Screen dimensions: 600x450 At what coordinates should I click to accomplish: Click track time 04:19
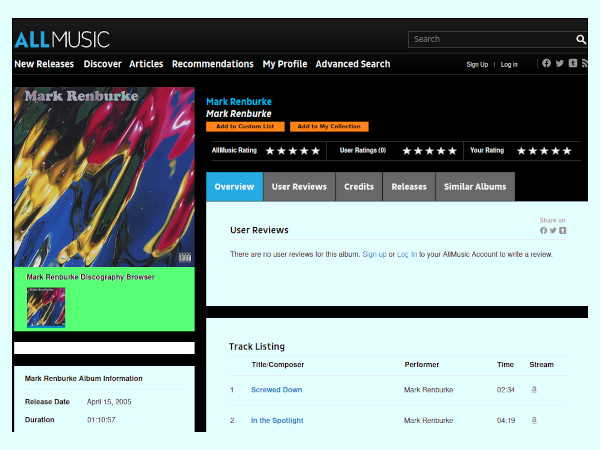pyautogui.click(x=505, y=420)
